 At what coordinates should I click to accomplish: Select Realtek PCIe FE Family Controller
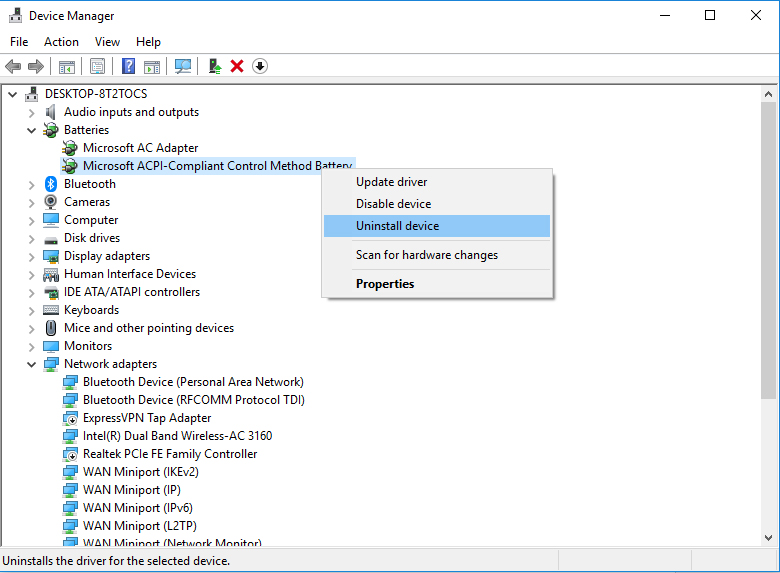[170, 454]
